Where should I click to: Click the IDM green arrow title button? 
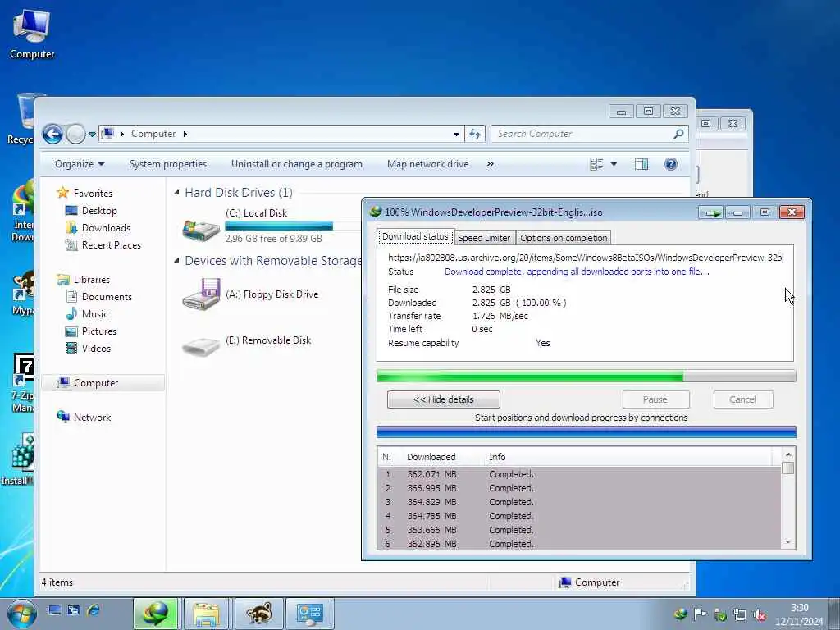click(711, 212)
